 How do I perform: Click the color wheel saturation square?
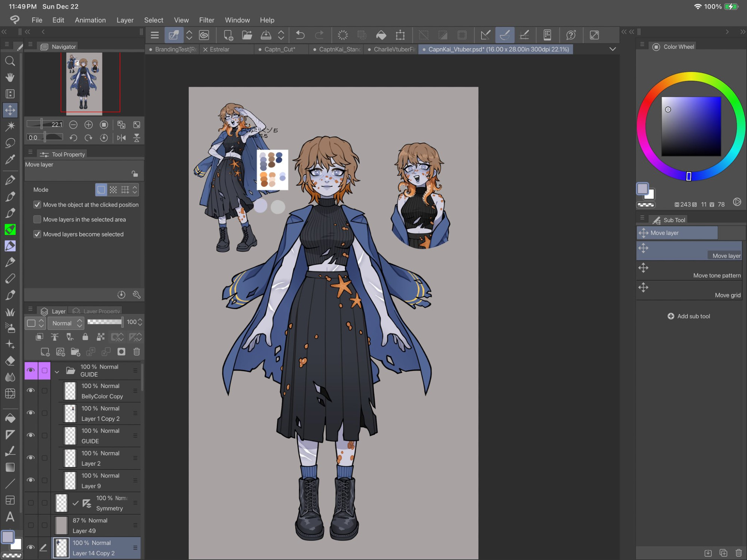(x=691, y=127)
